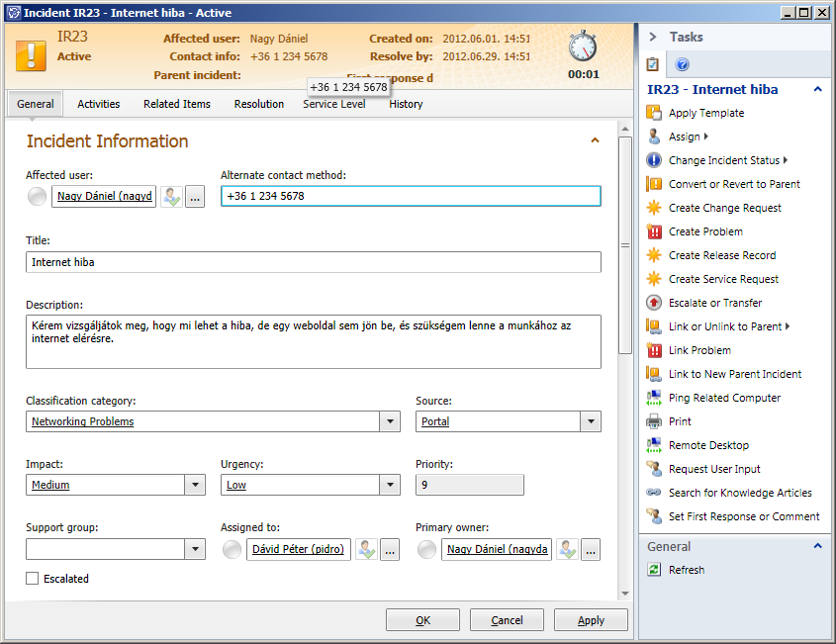Click the Escalate or Transfer icon
Image resolution: width=836 pixels, height=644 pixels.
click(654, 303)
